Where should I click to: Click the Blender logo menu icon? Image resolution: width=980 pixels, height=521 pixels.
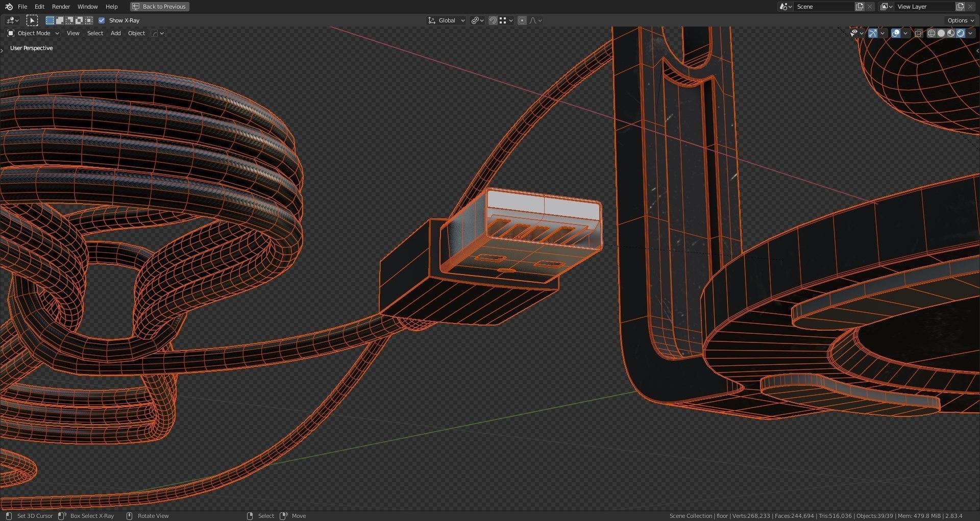pyautogui.click(x=9, y=7)
